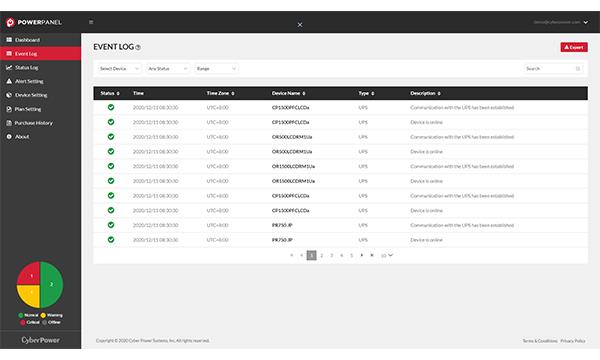Image resolution: width=600 pixels, height=360 pixels.
Task: Open Status Log in the sidebar
Action: tap(41, 67)
